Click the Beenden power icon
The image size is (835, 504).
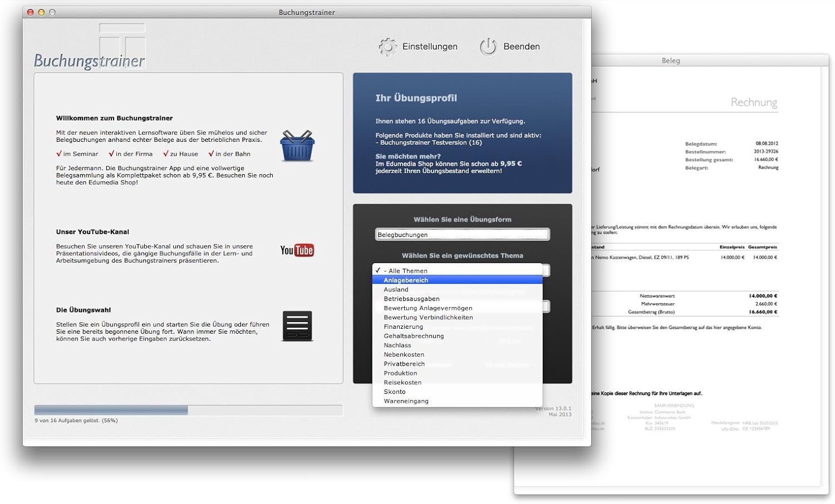click(488, 47)
